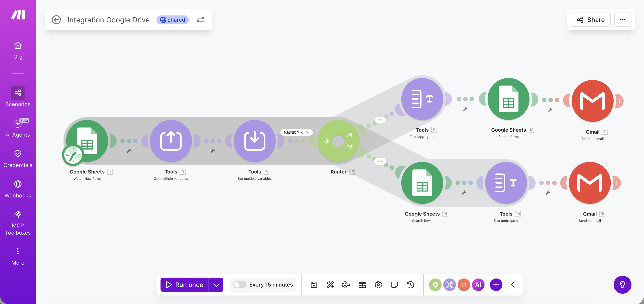Add module after Gmail 16 plus
Viewport: 644px width, 304px height.
click(617, 183)
